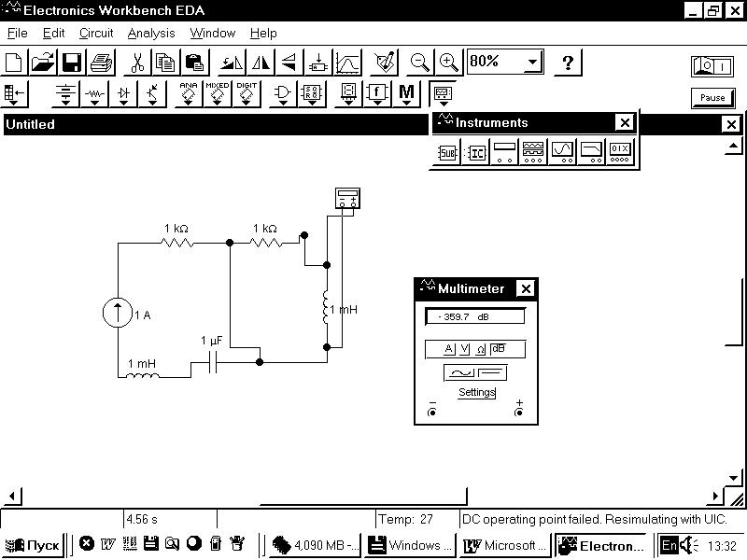Open the Basic resistor parts bin
The height and width of the screenshot is (560, 747).
point(94,93)
